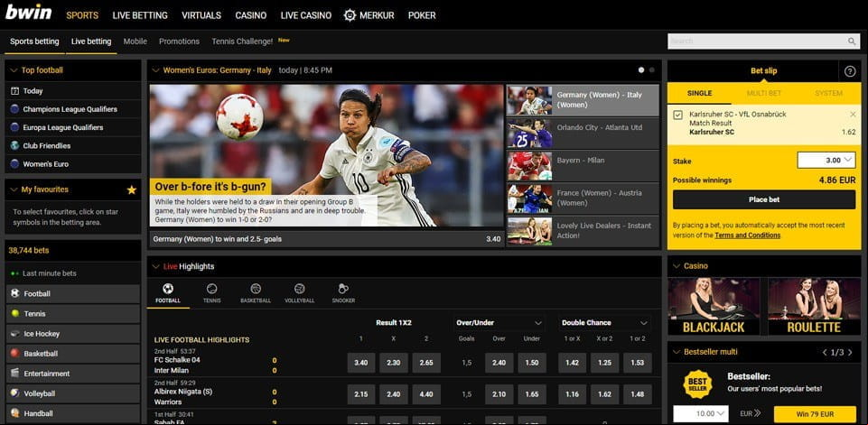
Task: Open the Women's Euro league link
Action: pos(46,164)
